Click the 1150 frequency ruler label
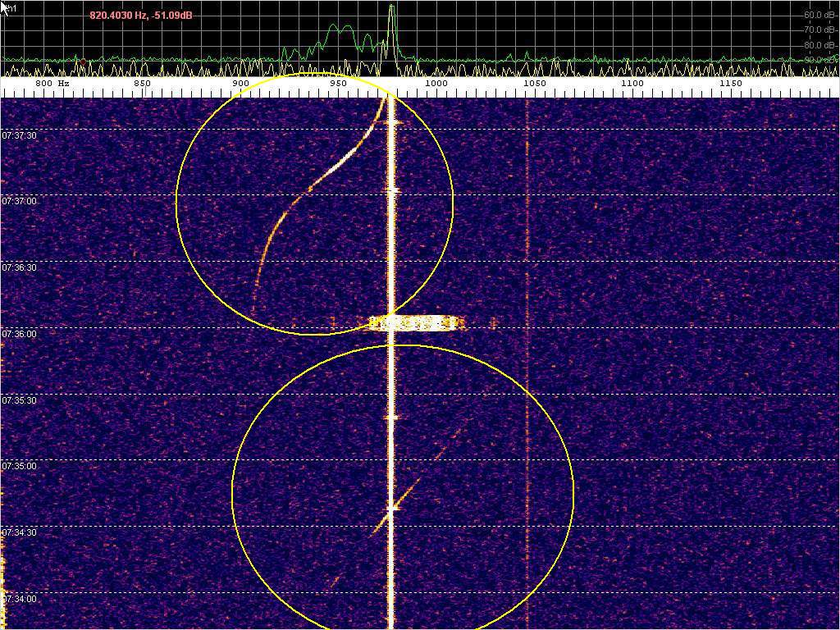Screen dimensions: 840x630 click(730, 84)
